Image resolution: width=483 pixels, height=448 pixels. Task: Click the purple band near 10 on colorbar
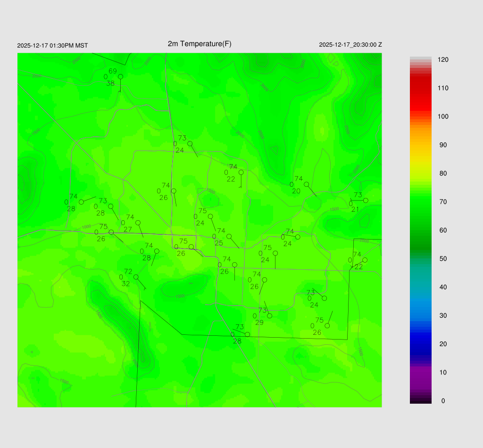420,373
